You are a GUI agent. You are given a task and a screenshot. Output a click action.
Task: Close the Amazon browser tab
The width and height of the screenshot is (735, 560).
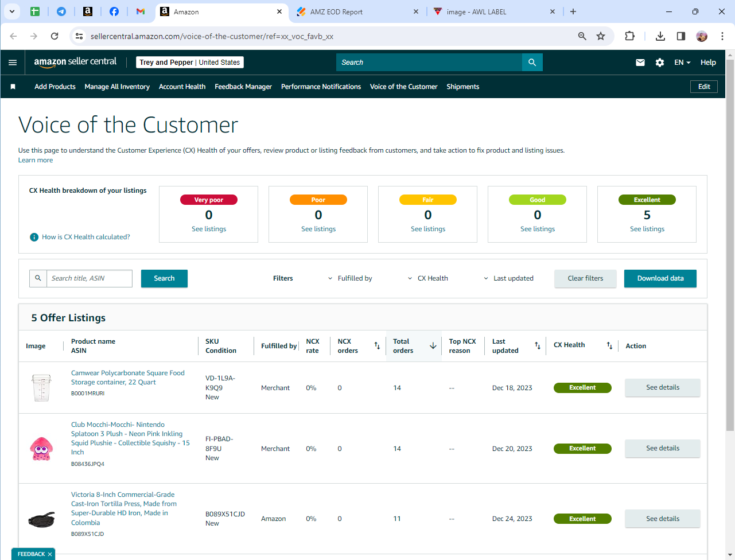click(x=279, y=11)
